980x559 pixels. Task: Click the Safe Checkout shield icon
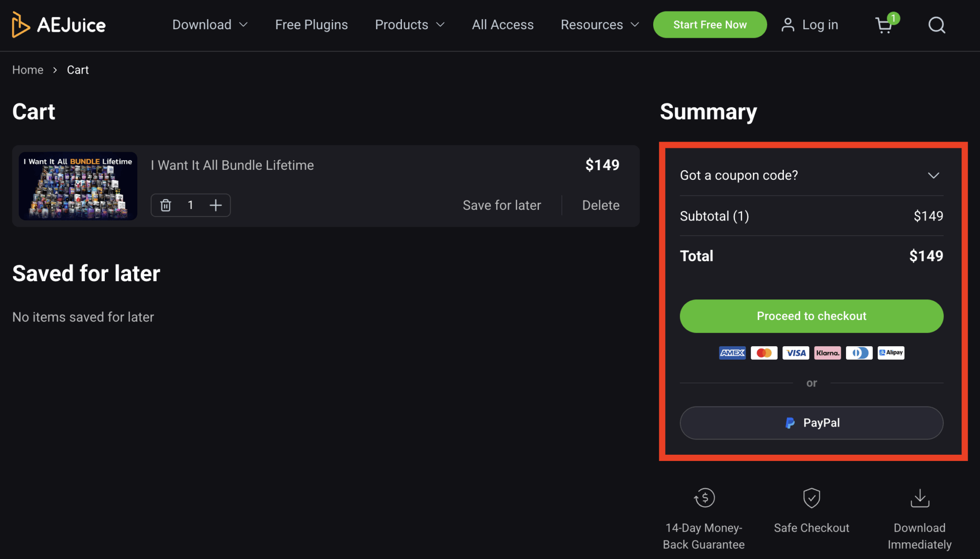pos(812,498)
